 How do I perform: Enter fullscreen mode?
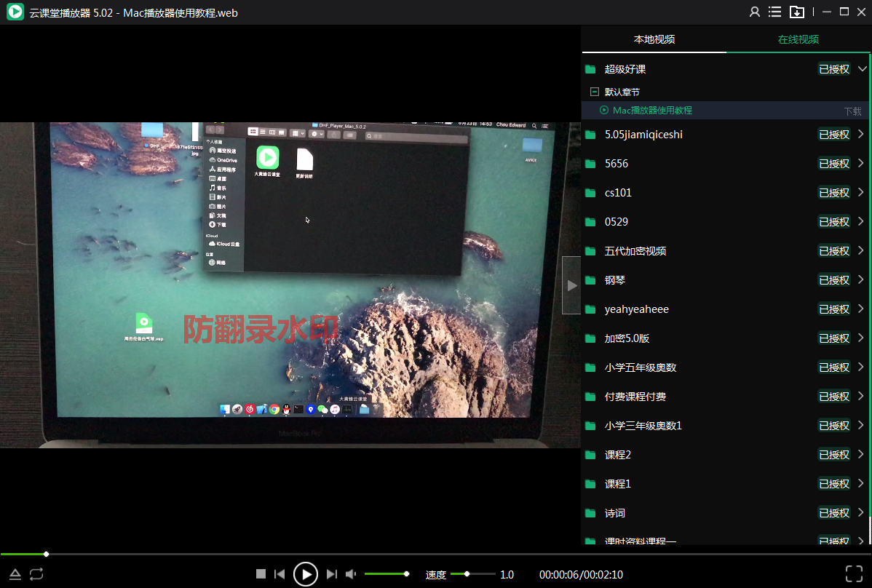854,574
